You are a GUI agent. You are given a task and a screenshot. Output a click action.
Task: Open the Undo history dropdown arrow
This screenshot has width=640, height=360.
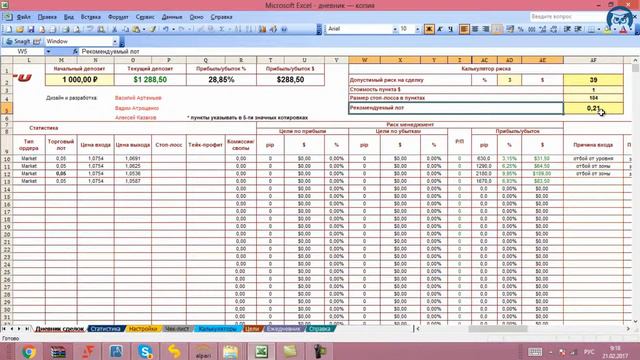coord(173,29)
